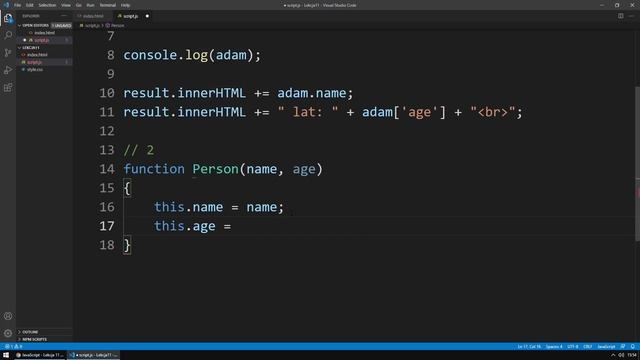The width and height of the screenshot is (640, 360).
Task: Click the feedback icon in status bar
Action: tap(623, 347)
